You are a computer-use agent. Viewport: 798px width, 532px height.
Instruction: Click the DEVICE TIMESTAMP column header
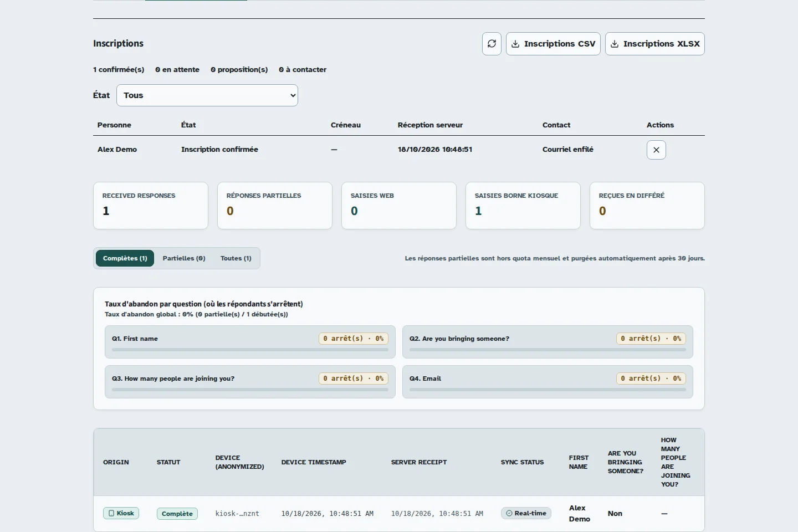[x=314, y=462]
